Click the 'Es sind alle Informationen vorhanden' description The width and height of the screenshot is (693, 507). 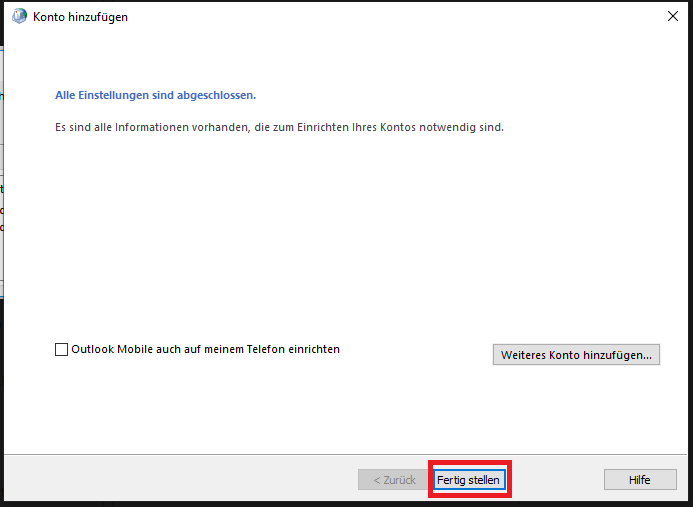pyautogui.click(x=278, y=128)
